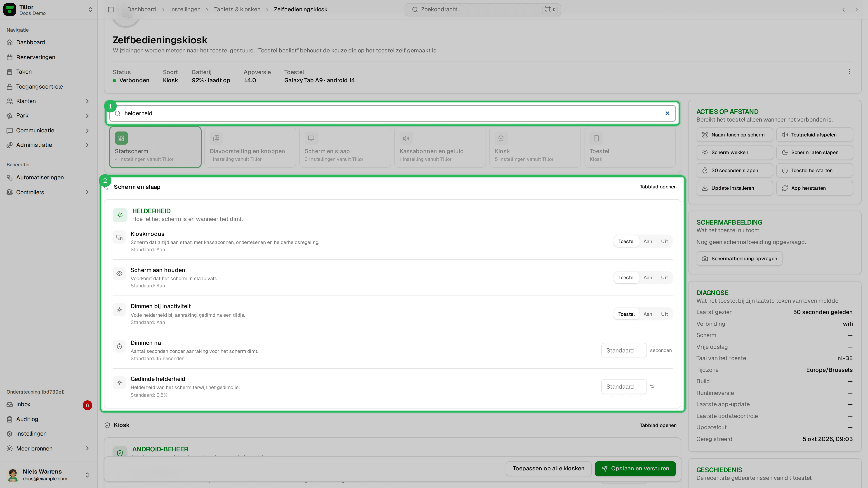The image size is (868, 488).
Task: Open the Diavoorstelling en knoppen tab
Action: click(x=250, y=147)
